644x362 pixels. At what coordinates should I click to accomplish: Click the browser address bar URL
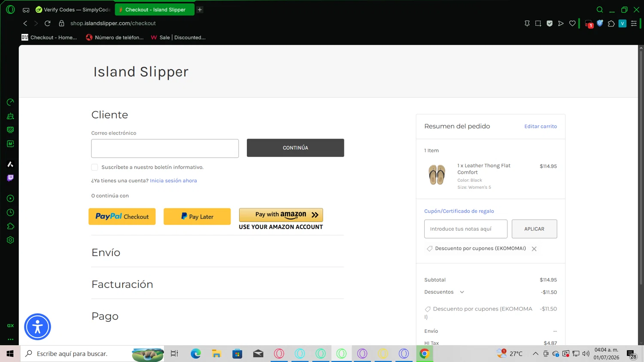coord(113,23)
